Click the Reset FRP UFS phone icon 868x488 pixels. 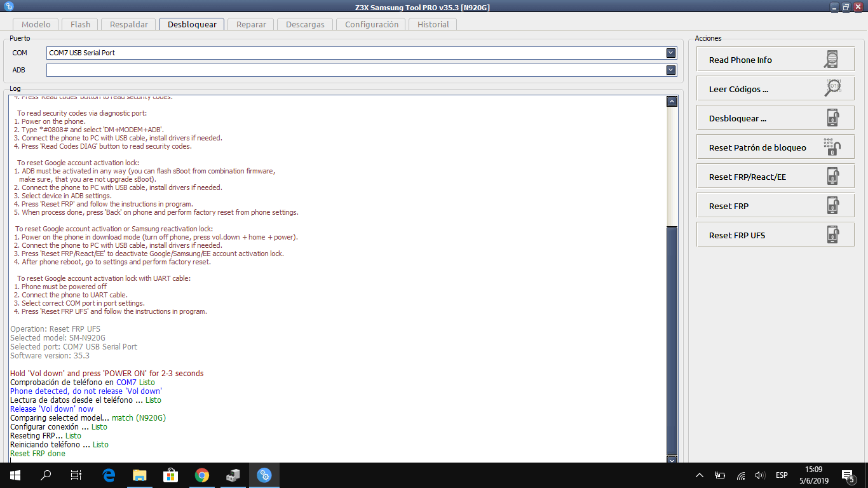coord(832,235)
